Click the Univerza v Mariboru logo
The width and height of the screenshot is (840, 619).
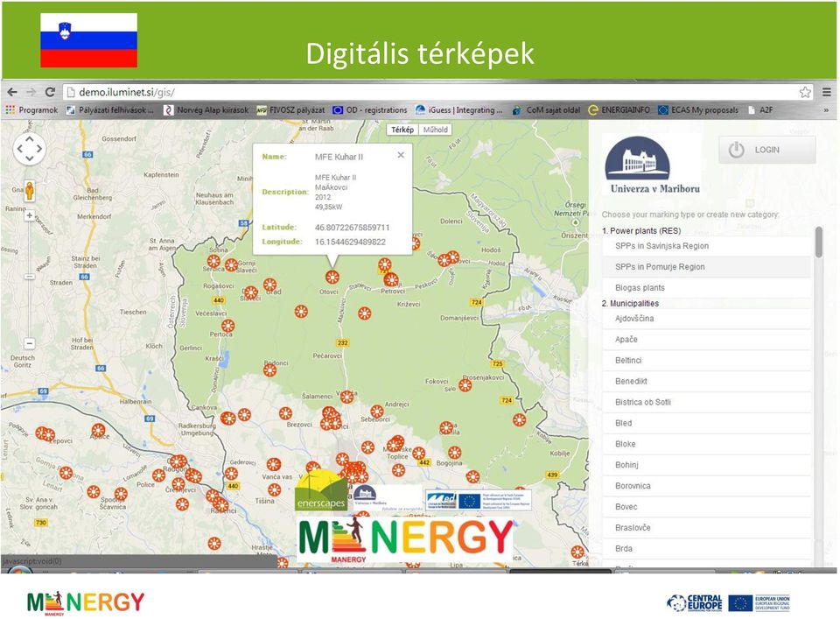coord(654,165)
